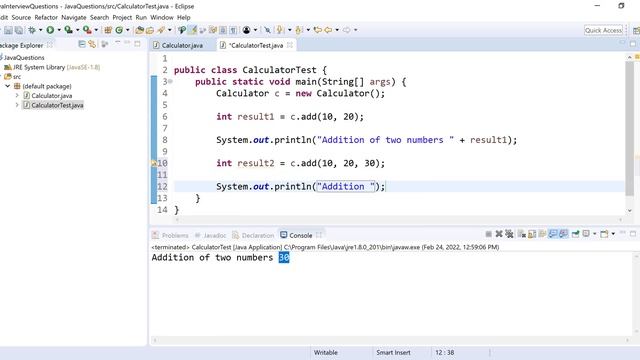Click the New Java Package icon
This screenshot has width=640, height=360.
click(108, 30)
